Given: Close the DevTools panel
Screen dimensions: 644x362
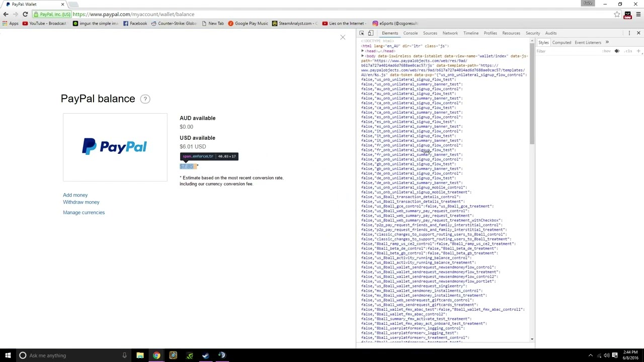Looking at the screenshot, I should click(638, 33).
